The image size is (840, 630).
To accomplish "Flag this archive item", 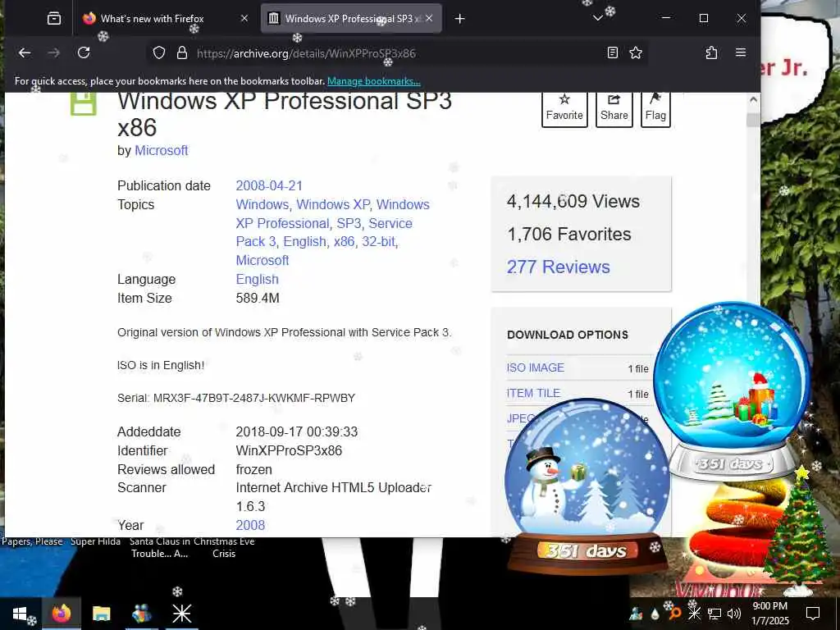I will click(x=655, y=109).
